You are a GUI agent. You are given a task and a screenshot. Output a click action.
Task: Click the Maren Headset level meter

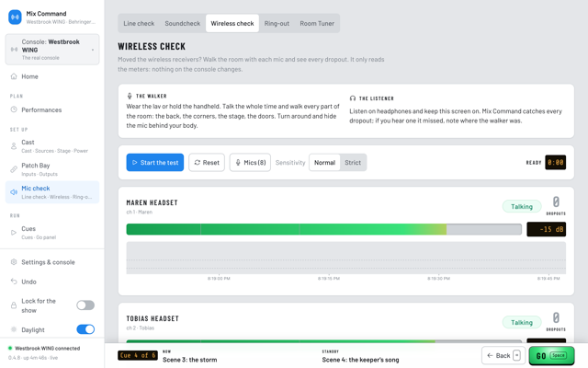click(x=324, y=229)
